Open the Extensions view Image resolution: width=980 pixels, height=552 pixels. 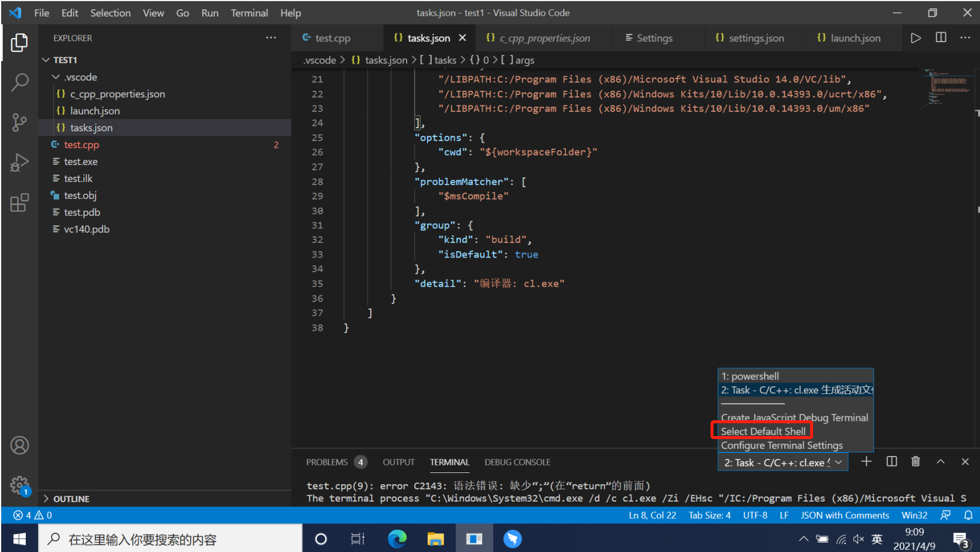19,203
